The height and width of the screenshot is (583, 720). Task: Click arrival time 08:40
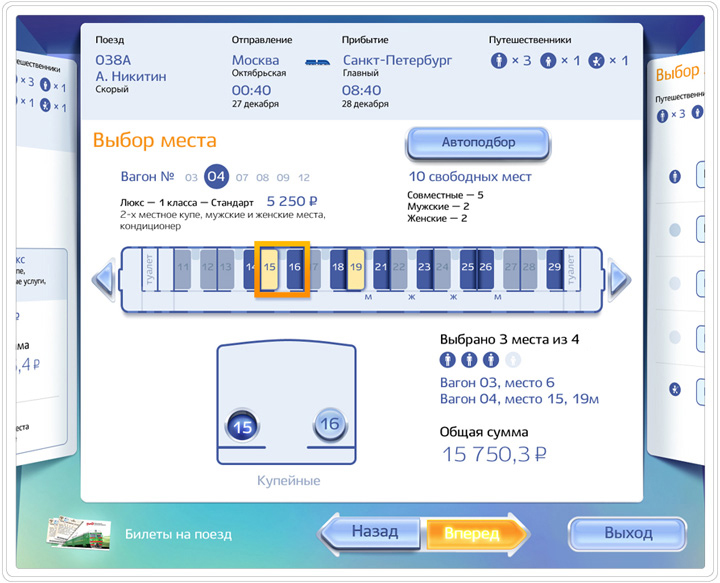pos(361,90)
